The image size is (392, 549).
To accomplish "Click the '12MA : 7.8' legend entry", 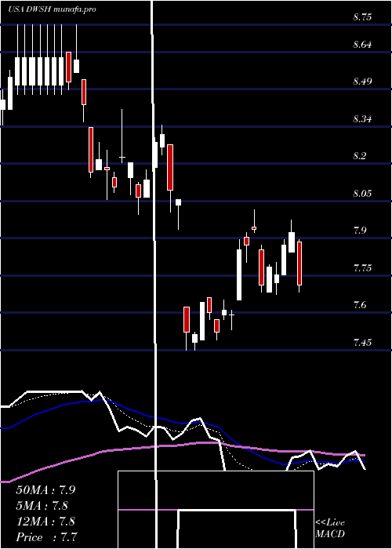I will point(45,522).
